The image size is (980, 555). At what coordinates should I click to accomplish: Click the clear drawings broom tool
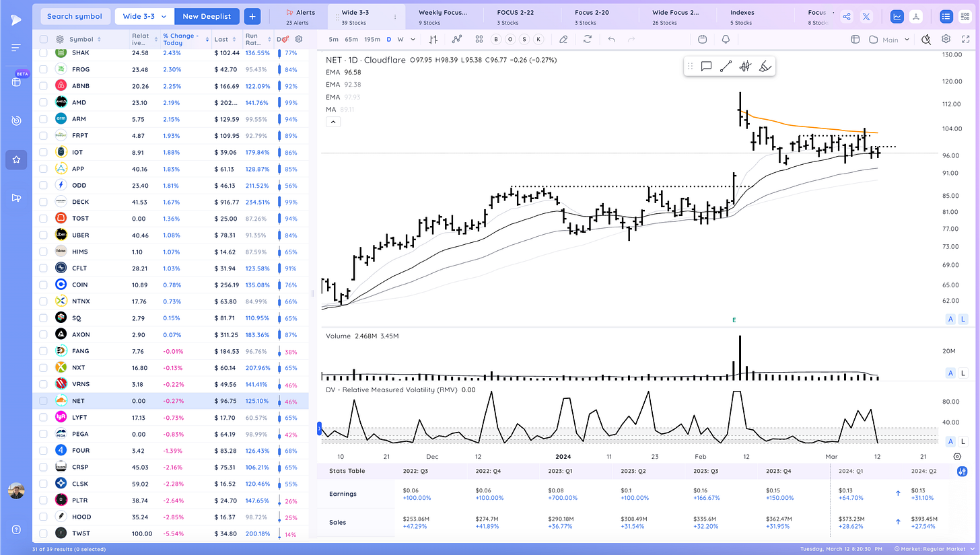coord(765,66)
